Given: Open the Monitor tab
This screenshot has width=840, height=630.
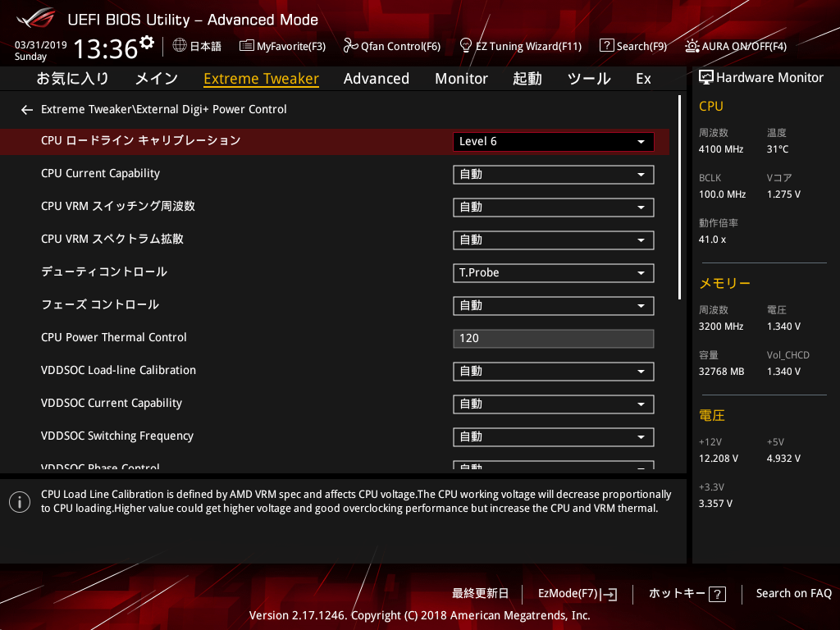Looking at the screenshot, I should (x=461, y=79).
